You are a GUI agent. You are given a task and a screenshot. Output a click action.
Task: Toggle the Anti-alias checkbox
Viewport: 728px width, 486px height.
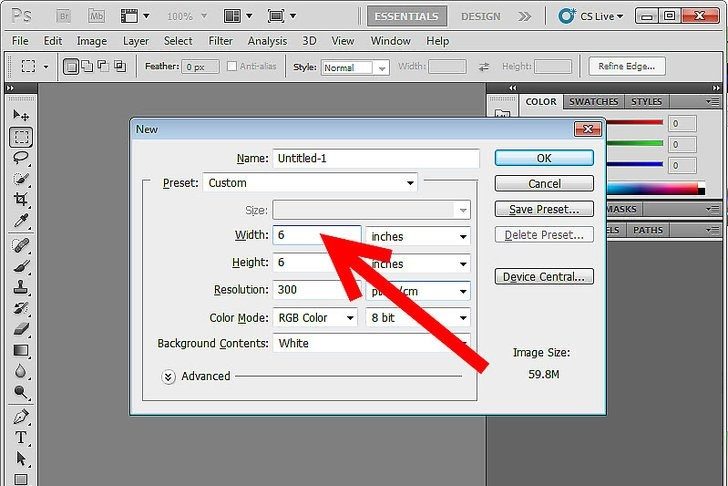[233, 67]
